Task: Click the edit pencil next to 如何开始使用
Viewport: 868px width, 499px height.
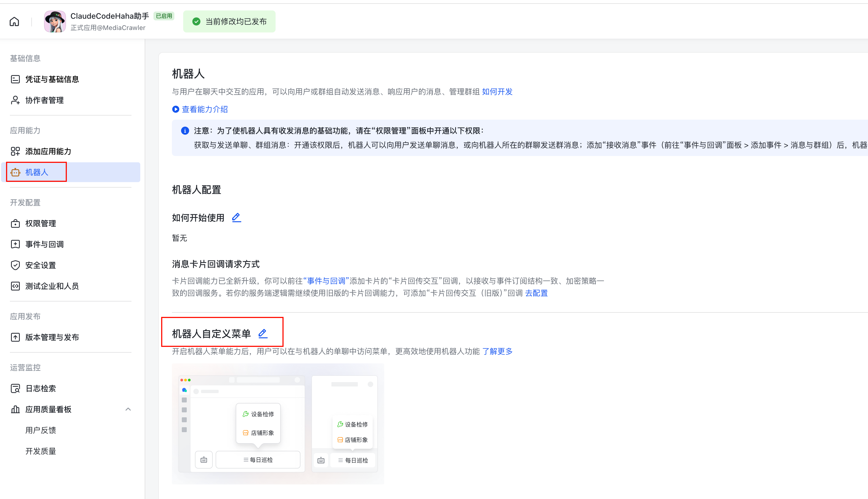Action: [x=236, y=217]
